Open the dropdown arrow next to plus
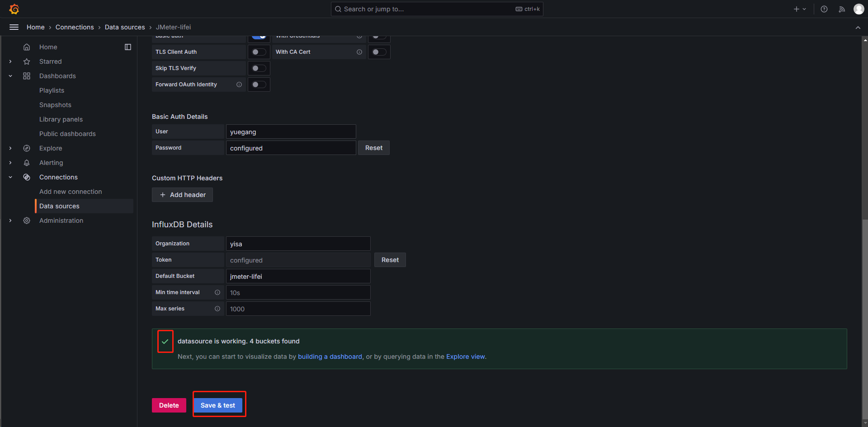The image size is (868, 427). [x=804, y=9]
